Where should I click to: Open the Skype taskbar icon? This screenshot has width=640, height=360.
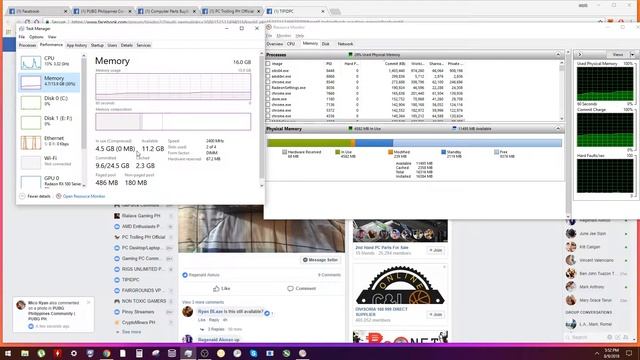(x=253, y=353)
